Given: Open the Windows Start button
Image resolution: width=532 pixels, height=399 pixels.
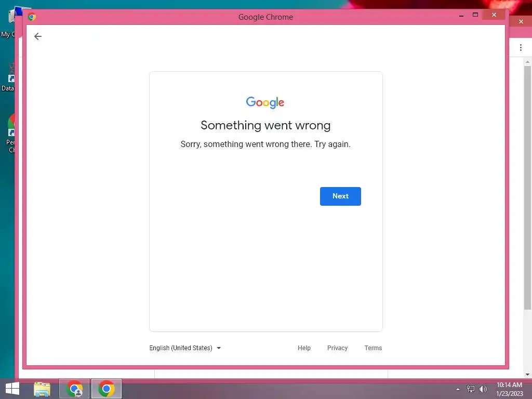Looking at the screenshot, I should tap(12, 389).
